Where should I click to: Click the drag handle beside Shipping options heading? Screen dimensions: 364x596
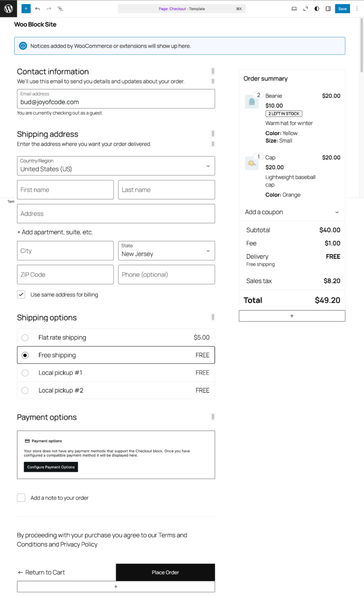click(x=213, y=317)
